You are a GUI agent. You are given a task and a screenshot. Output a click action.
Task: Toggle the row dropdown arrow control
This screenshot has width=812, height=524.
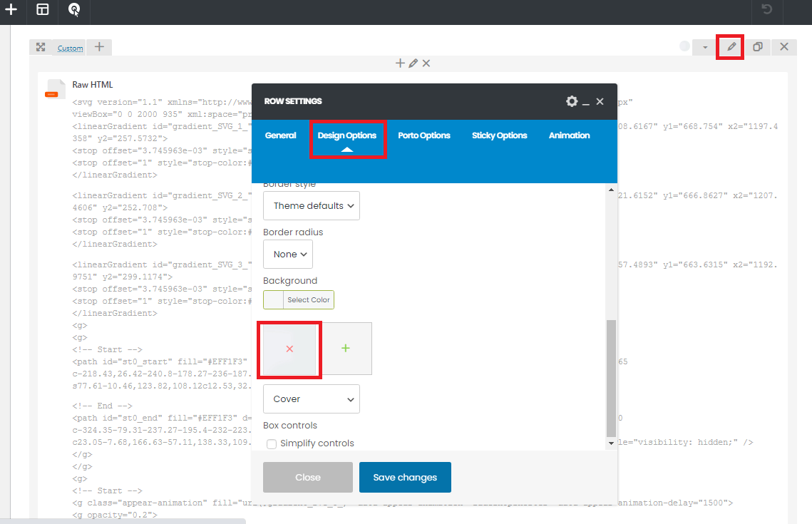point(705,47)
